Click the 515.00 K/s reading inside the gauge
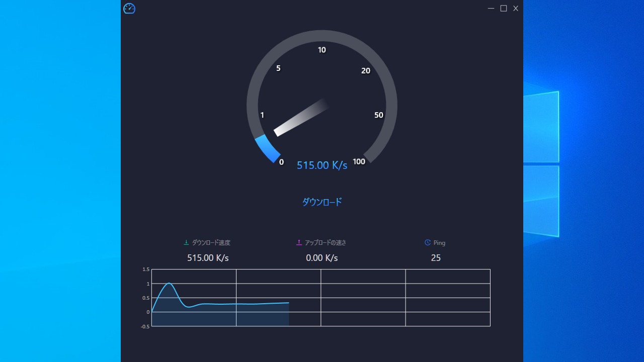Screen dimensions: 644x362 (322, 165)
